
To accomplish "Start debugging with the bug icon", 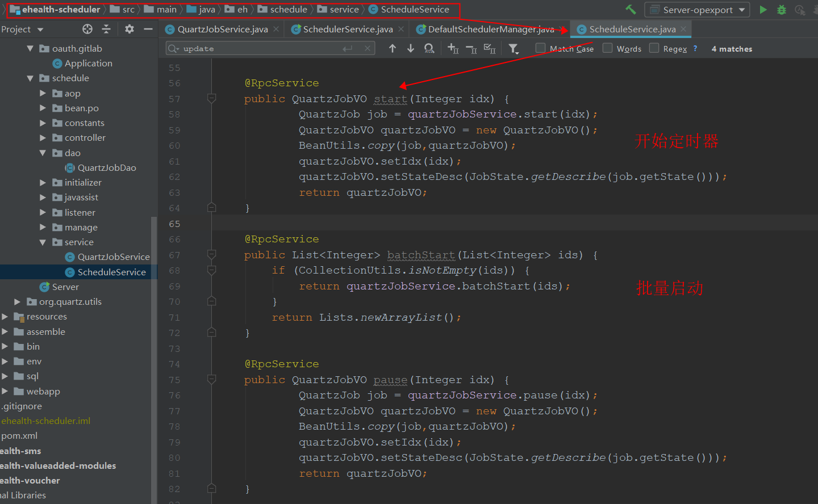I will (x=782, y=10).
